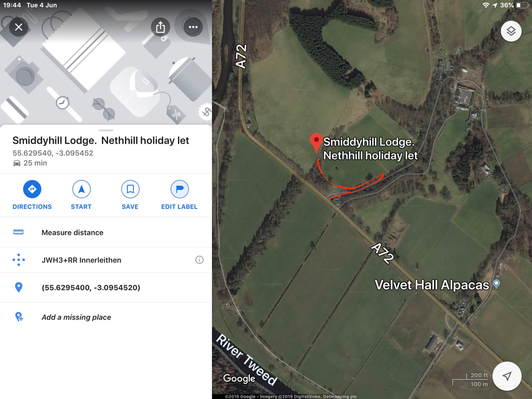Screen dimensions: 532x399
Task: Open the three-dots more options menu
Action: click(x=193, y=27)
